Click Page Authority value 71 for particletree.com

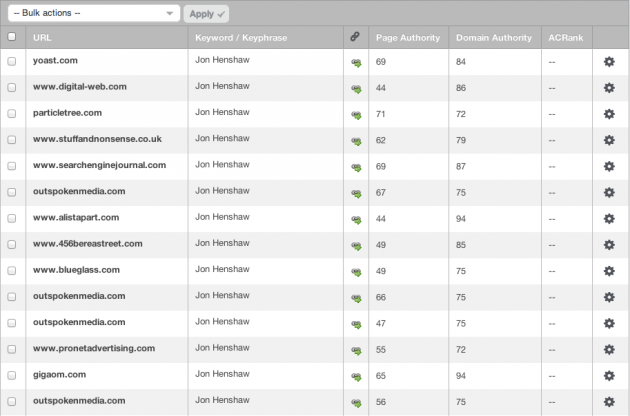(380, 114)
